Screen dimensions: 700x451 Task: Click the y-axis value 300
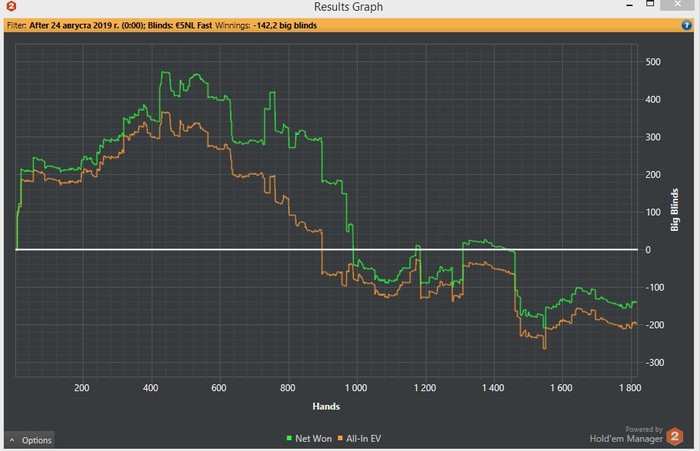pos(653,137)
